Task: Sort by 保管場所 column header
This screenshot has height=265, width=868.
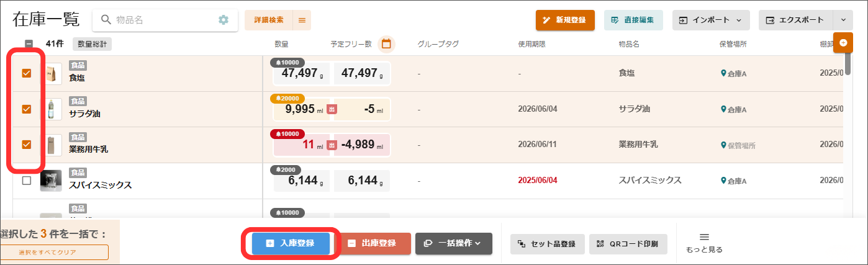Action: 733,44
